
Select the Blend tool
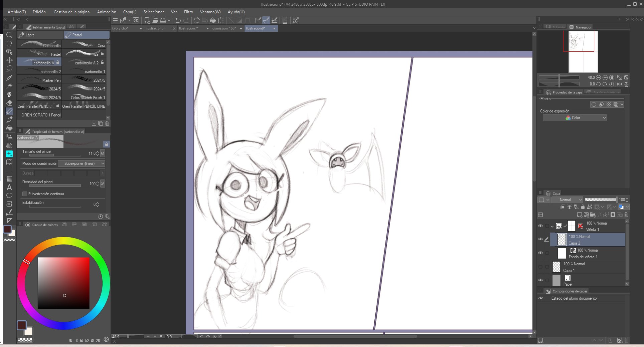point(9,145)
